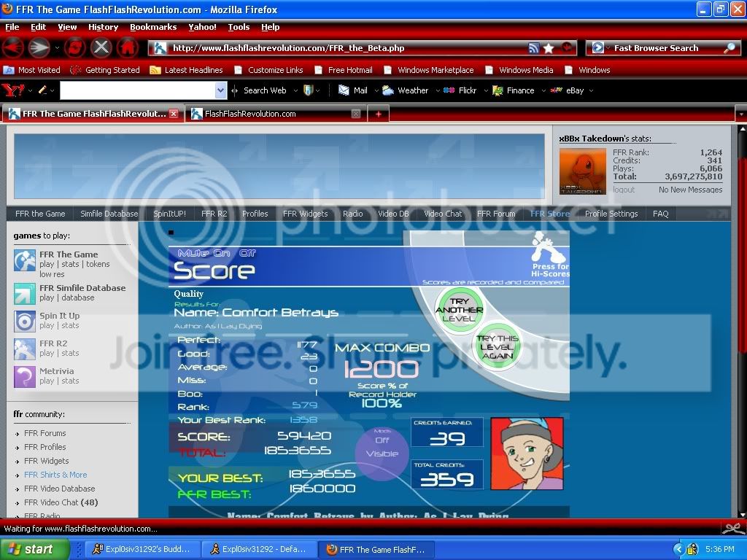Turn mute Off in score screen
The height and width of the screenshot is (560, 747).
click(248, 253)
